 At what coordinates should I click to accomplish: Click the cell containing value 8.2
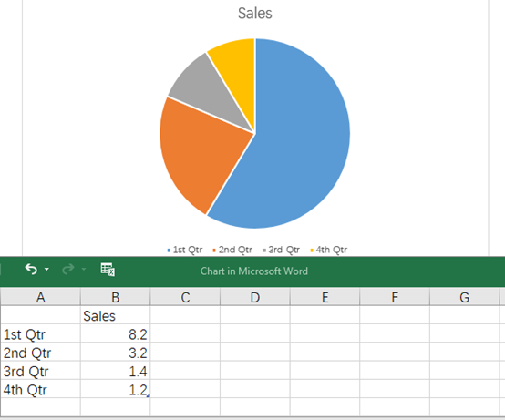click(x=115, y=334)
